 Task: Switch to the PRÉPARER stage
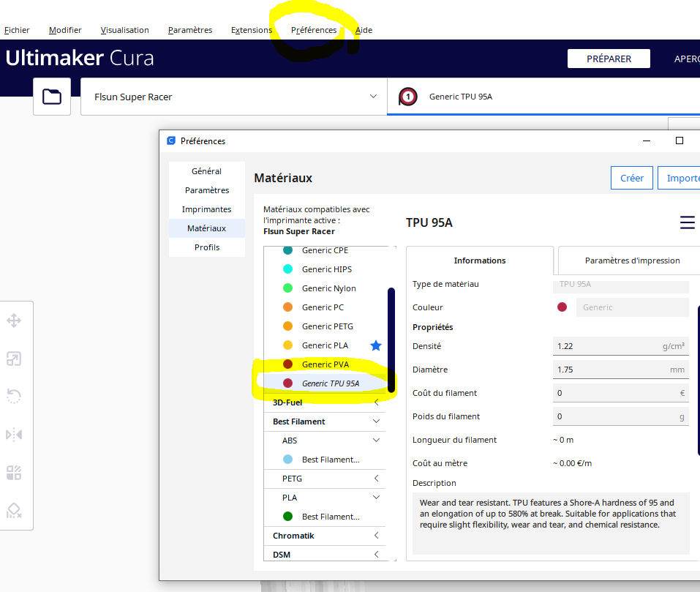click(609, 59)
